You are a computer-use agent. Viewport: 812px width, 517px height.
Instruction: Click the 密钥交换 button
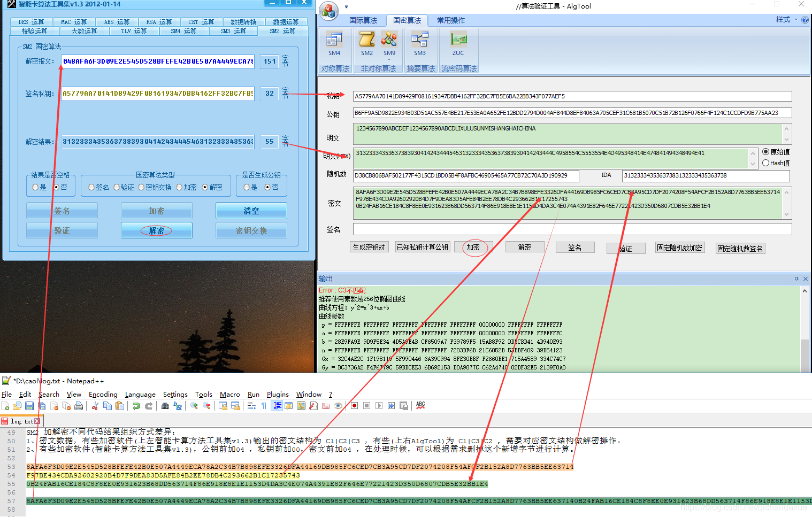[x=251, y=230]
